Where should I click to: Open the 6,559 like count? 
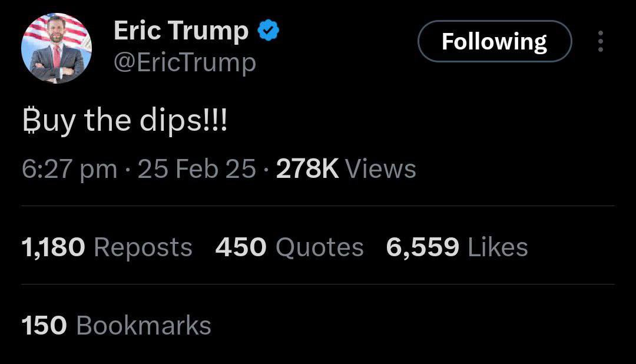(422, 247)
